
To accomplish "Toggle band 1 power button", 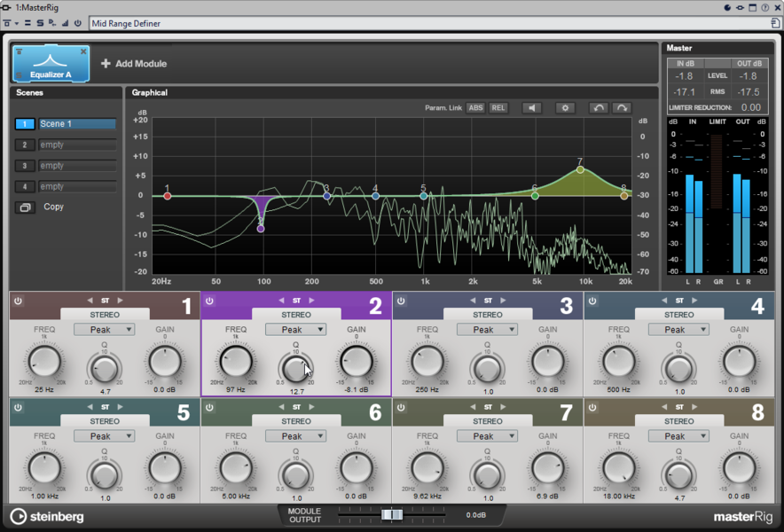I will [18, 301].
